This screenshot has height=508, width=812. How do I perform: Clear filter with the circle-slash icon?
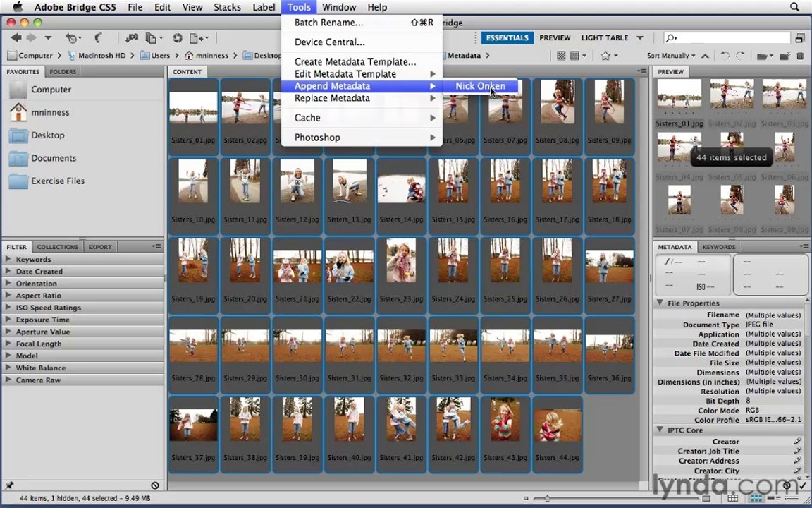click(x=155, y=485)
